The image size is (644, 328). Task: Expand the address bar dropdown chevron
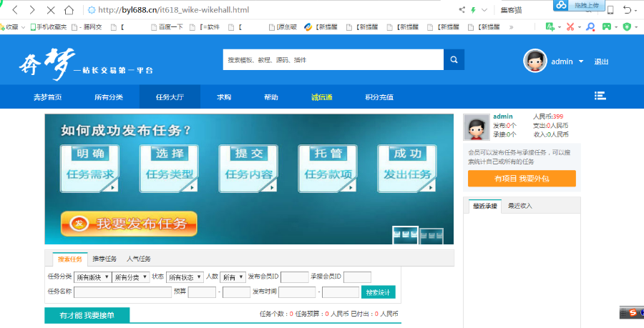click(x=484, y=10)
